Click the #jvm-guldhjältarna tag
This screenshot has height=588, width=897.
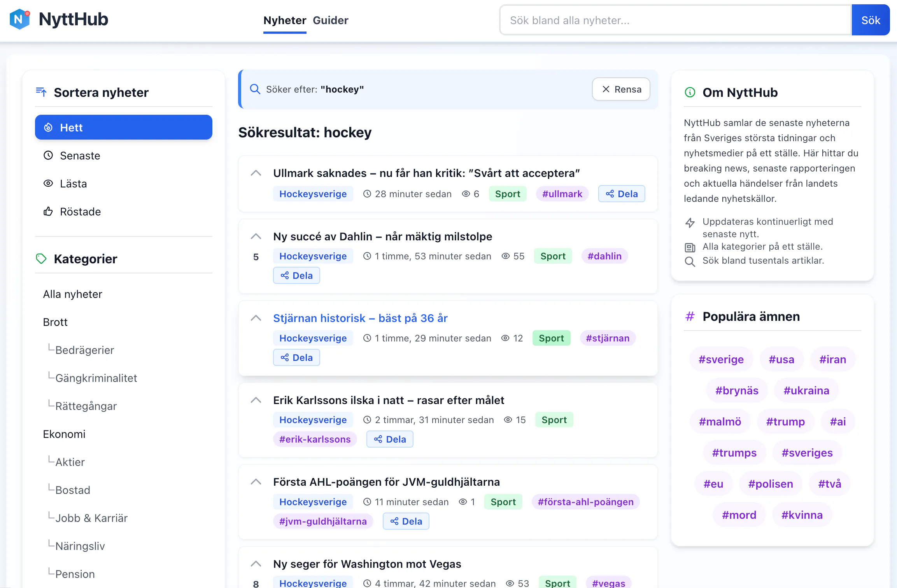[323, 521]
